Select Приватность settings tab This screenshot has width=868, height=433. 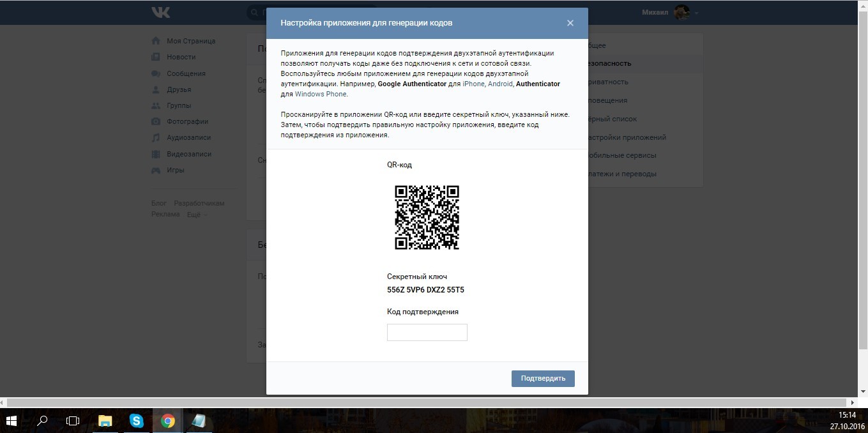coord(609,82)
